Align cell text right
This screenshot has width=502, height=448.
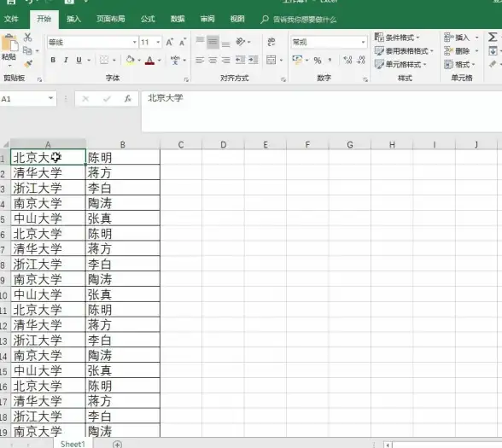pyautogui.click(x=226, y=60)
